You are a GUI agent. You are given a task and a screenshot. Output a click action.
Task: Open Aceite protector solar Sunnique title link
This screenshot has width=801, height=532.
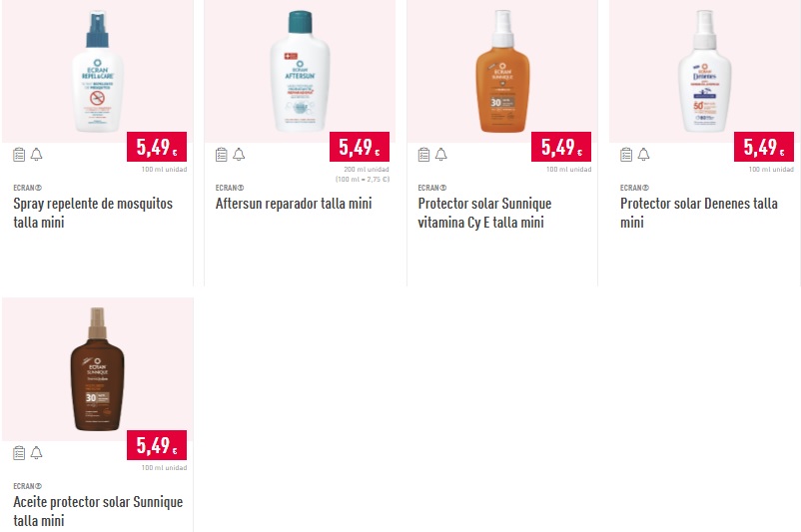coord(98,511)
